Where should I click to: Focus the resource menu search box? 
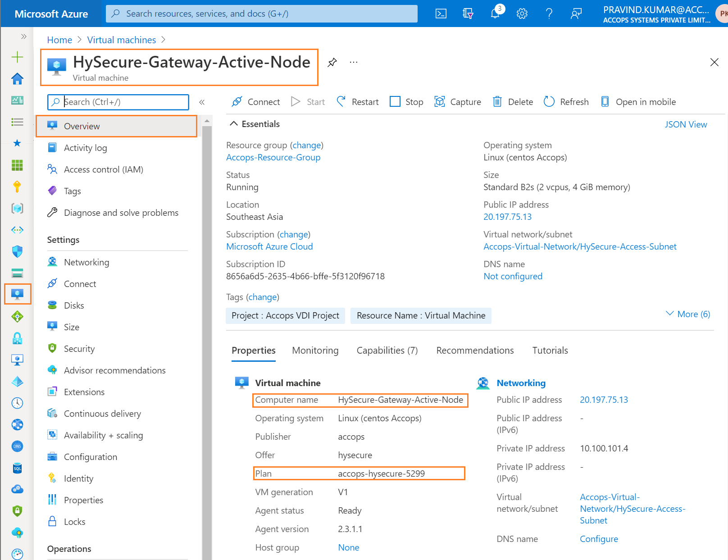tap(118, 102)
